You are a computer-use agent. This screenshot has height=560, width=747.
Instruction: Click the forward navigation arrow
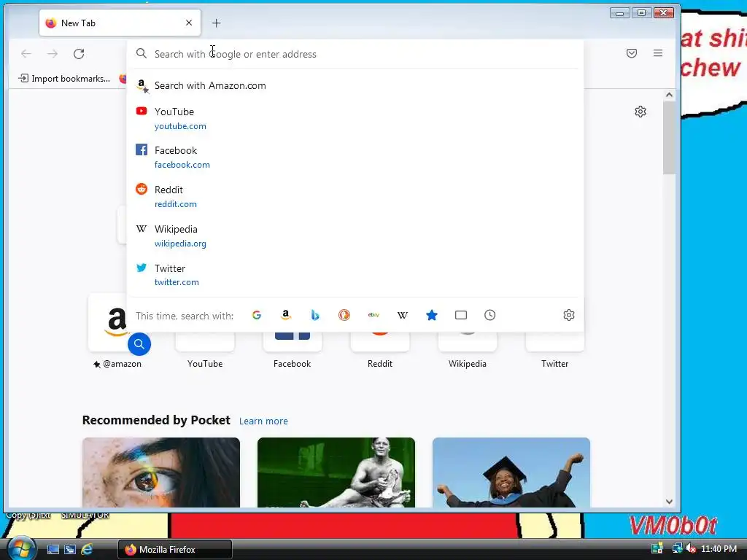click(x=53, y=54)
